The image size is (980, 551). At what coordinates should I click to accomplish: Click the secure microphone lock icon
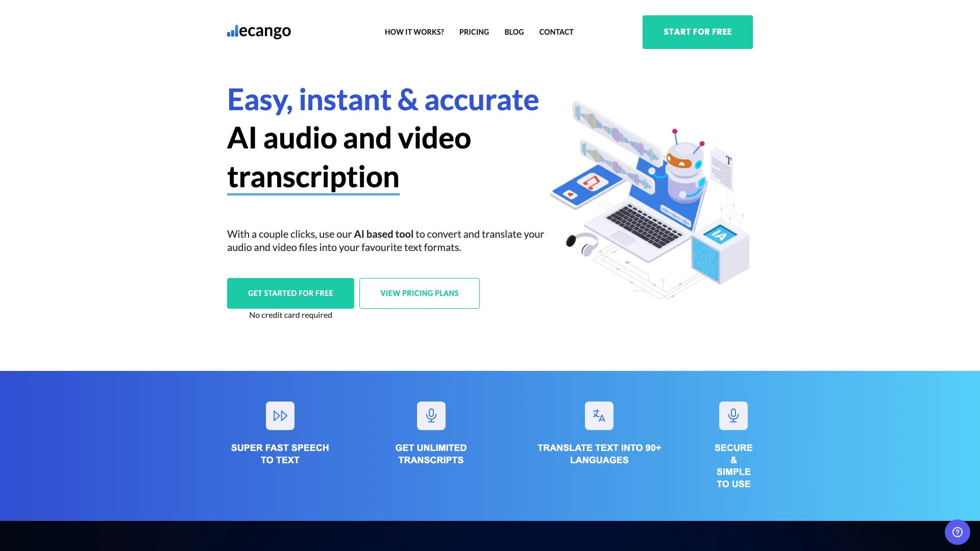733,415
